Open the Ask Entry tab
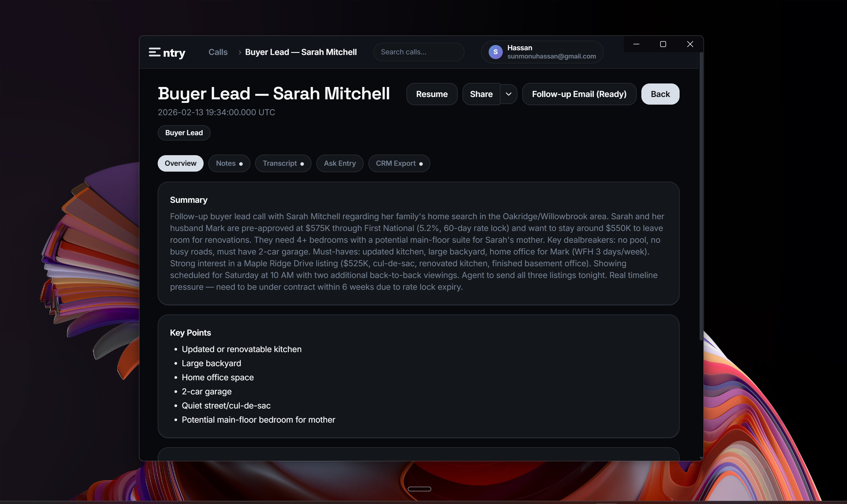 [x=340, y=163]
